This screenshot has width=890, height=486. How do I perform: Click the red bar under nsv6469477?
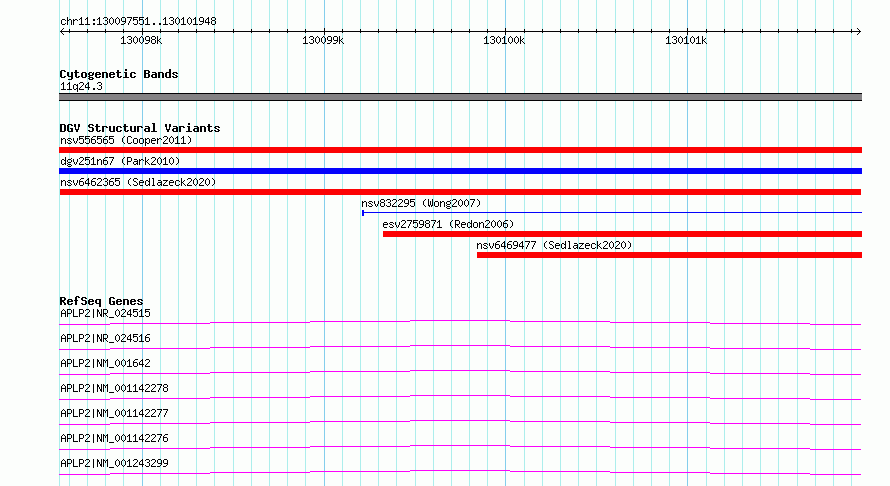(669, 255)
